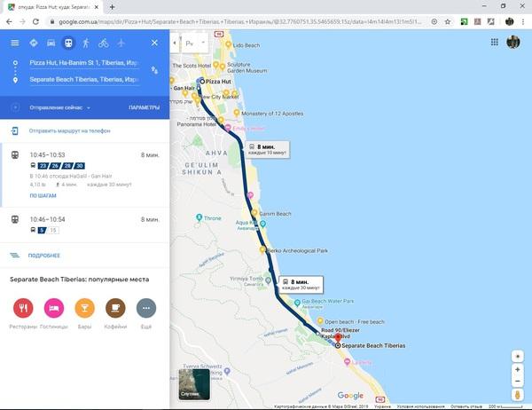Switch to satellite view thumbnail

tap(194, 384)
